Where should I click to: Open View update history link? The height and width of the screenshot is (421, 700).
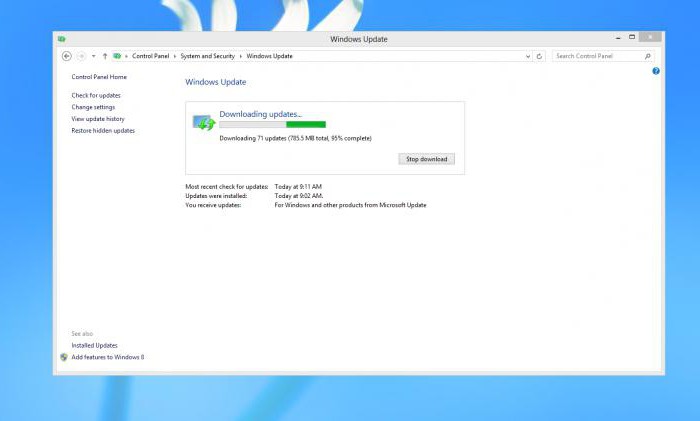(98, 119)
